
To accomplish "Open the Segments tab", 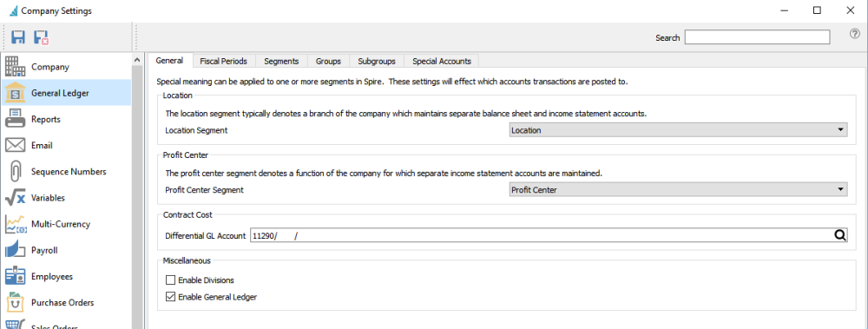I will (x=281, y=61).
